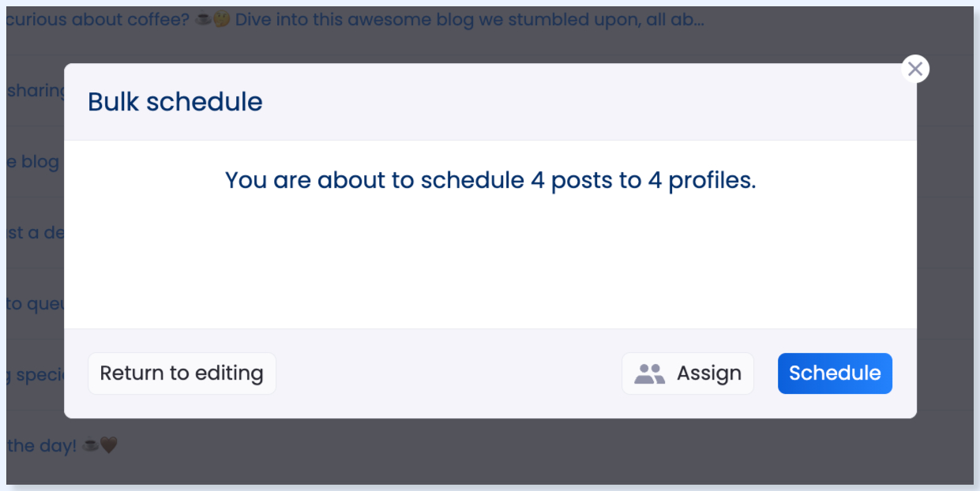Select the background post showing 'st a de'
The height and width of the screenshot is (491, 980).
point(35,233)
